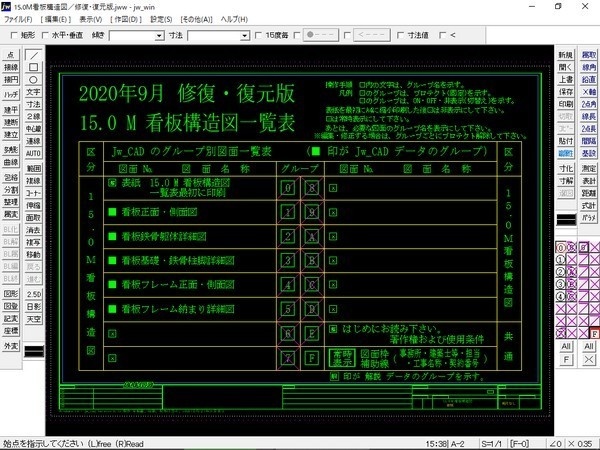The height and width of the screenshot is (450, 600).
Task: Activate the 移動 move tool
Action: [33, 254]
